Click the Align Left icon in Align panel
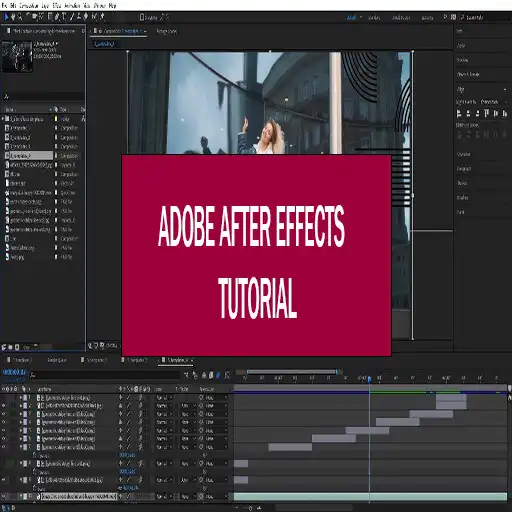512x512 pixels. coord(459,114)
